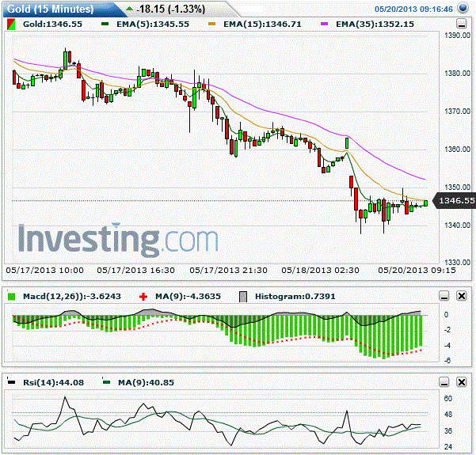Click the 1350.00 price axis label
The width and height of the screenshot is (476, 455).
click(457, 188)
